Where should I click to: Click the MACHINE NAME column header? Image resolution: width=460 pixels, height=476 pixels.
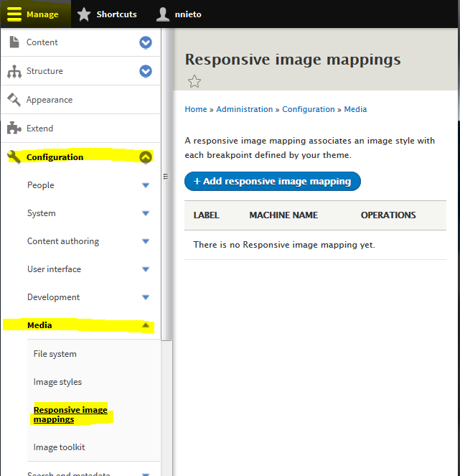[283, 215]
